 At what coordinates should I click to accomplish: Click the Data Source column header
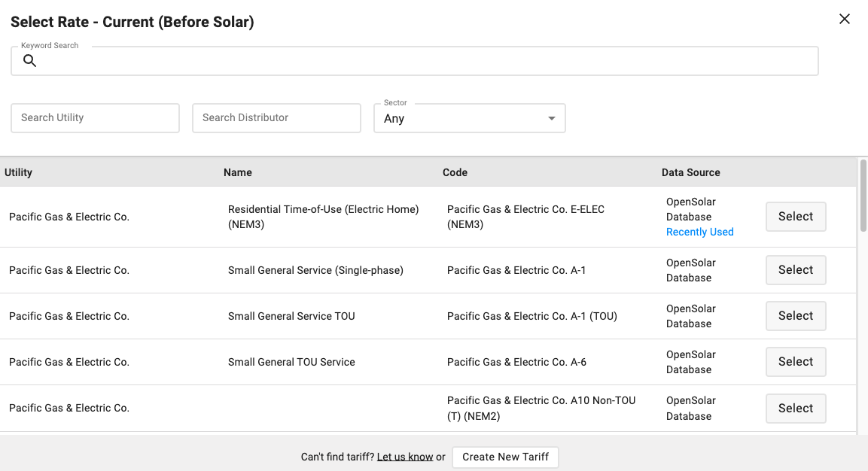click(690, 173)
